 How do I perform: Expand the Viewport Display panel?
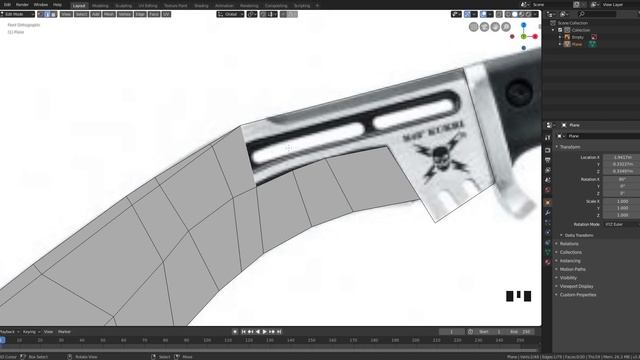576,287
